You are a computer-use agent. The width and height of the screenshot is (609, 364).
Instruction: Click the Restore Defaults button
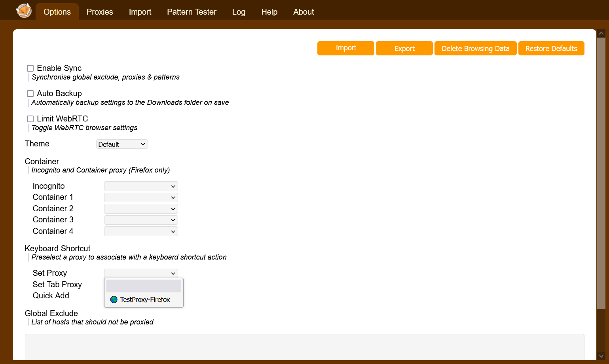point(551,48)
